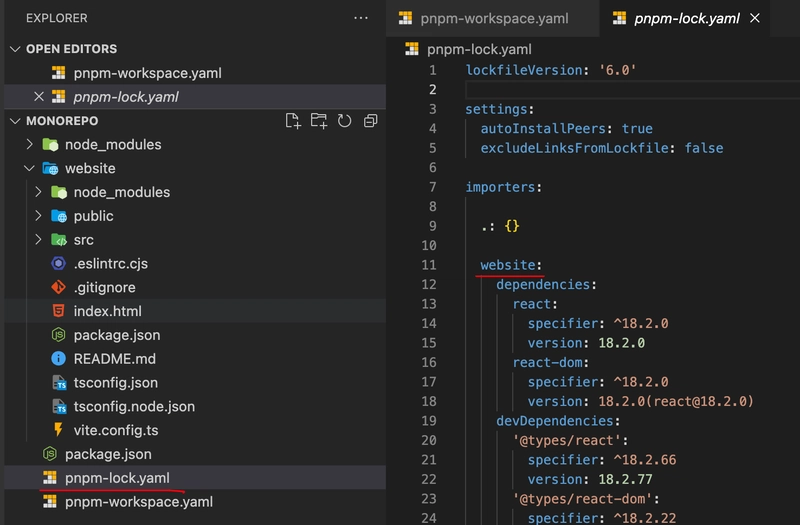Screen dimensions: 800x525
Task: Collapse the MONOREPO section
Action: point(15,121)
